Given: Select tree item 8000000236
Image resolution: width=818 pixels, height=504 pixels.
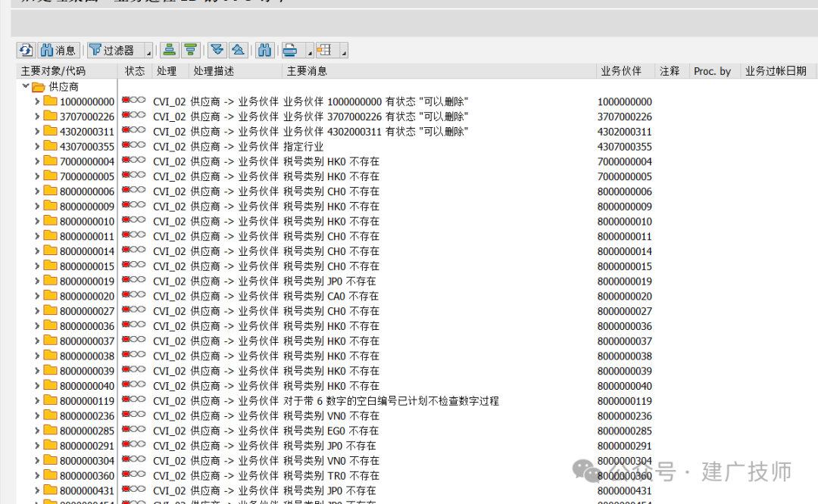Looking at the screenshot, I should click(86, 416).
